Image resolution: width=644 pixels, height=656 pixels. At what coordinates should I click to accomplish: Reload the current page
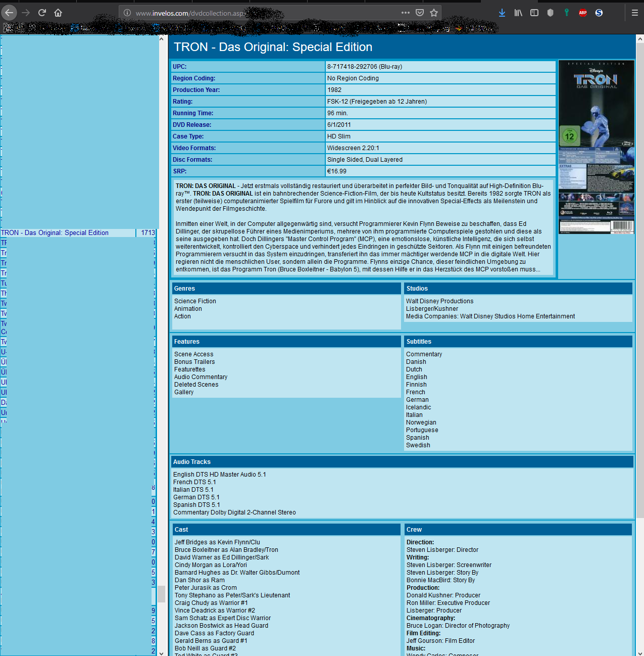[x=42, y=13]
